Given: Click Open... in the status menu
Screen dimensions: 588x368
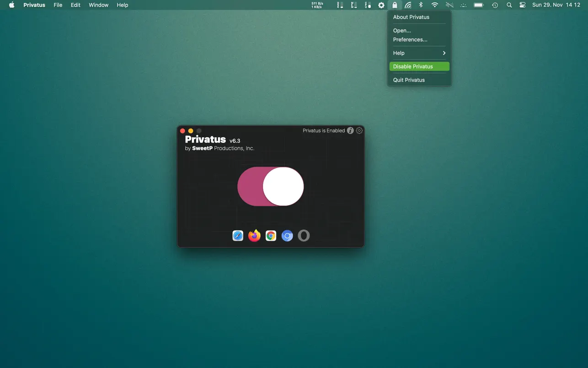Looking at the screenshot, I should coord(402,30).
